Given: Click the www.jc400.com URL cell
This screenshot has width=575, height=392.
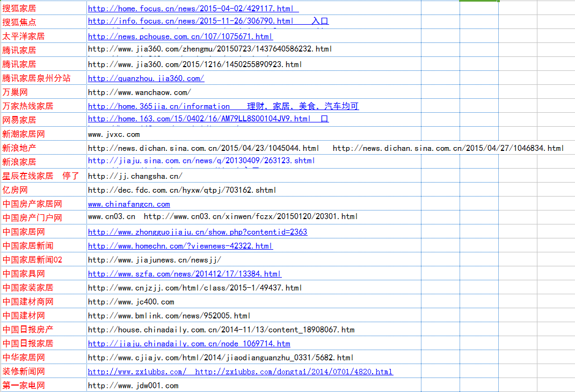Looking at the screenshot, I should (x=254, y=301).
